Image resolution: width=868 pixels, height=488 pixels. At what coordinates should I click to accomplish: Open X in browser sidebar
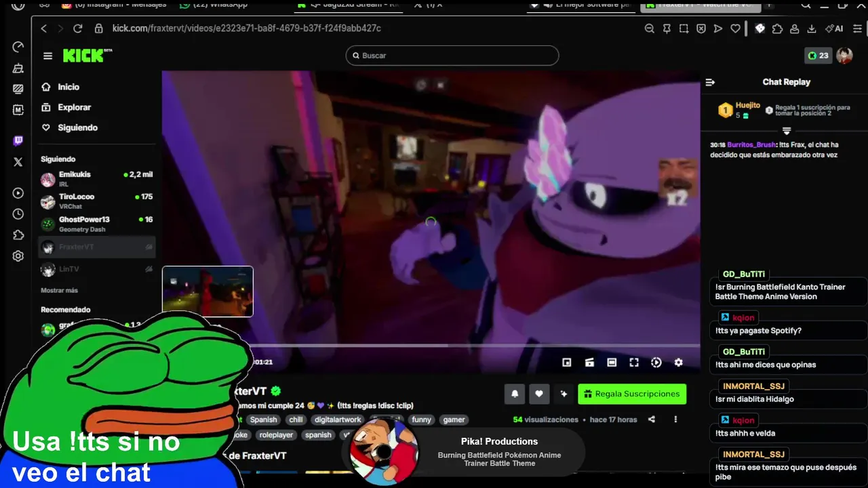18,162
